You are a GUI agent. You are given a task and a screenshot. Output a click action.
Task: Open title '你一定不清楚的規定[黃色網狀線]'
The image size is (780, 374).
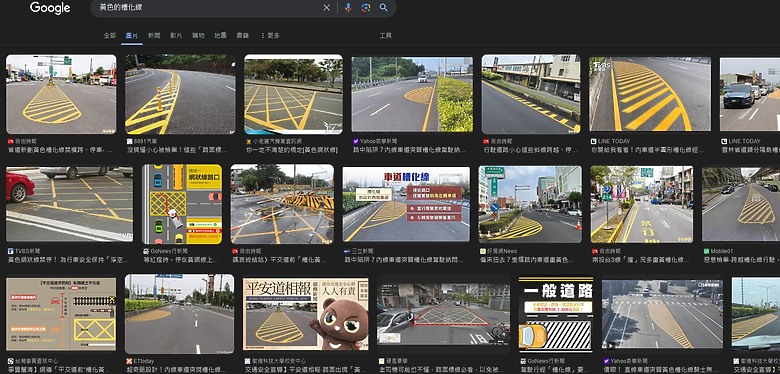coord(292,150)
